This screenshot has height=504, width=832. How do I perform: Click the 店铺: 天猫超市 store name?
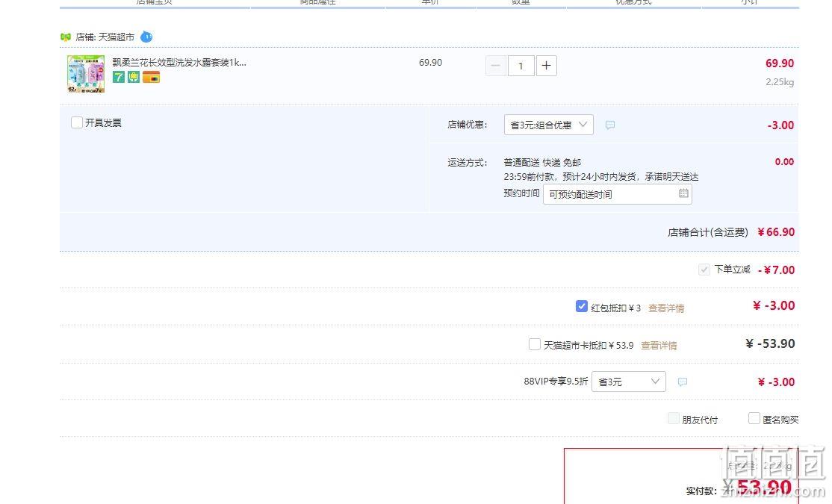[105, 37]
